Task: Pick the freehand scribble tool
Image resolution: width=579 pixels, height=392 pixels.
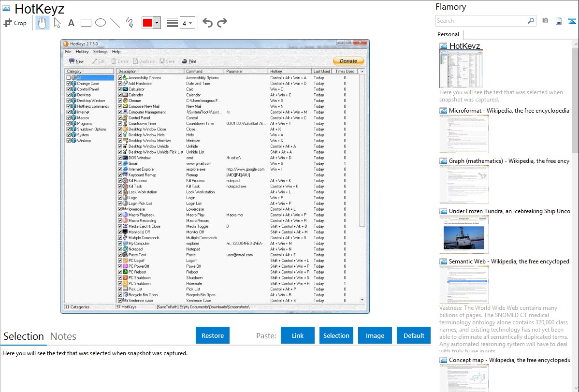Action: click(130, 23)
